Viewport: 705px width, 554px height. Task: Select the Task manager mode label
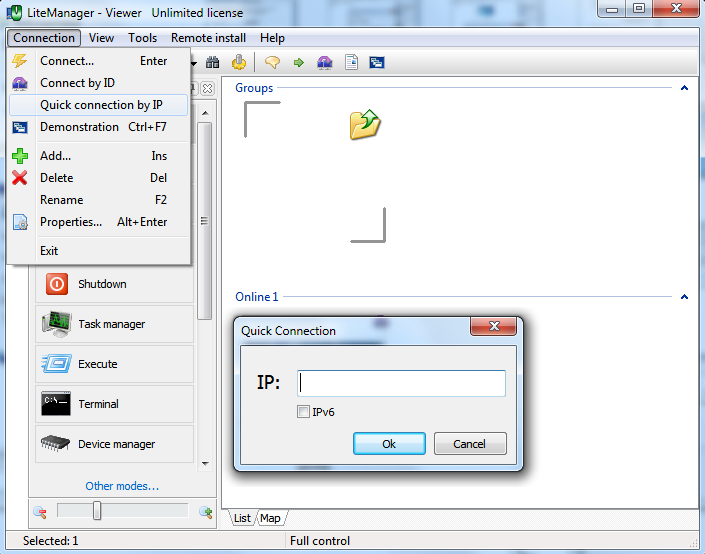pos(112,324)
